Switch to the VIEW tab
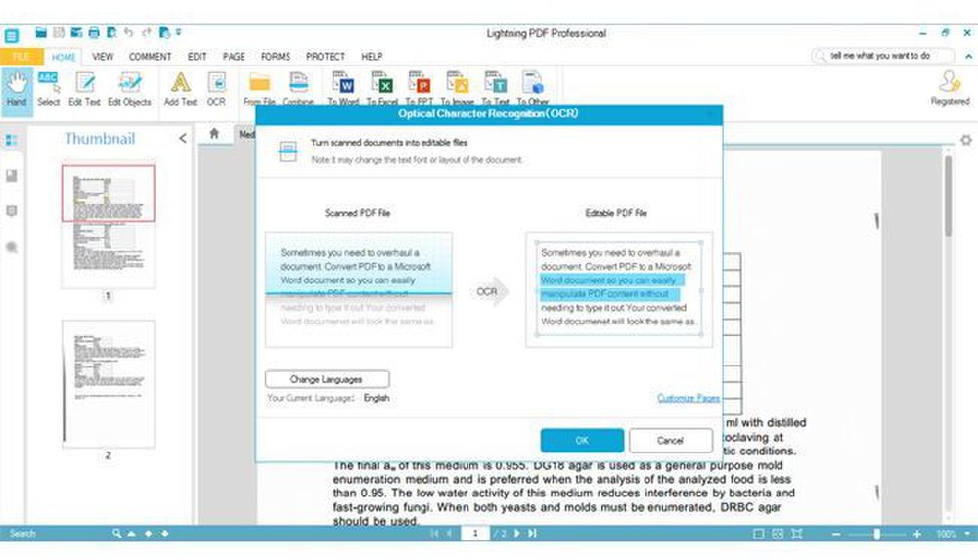This screenshot has width=978, height=560. (x=103, y=56)
